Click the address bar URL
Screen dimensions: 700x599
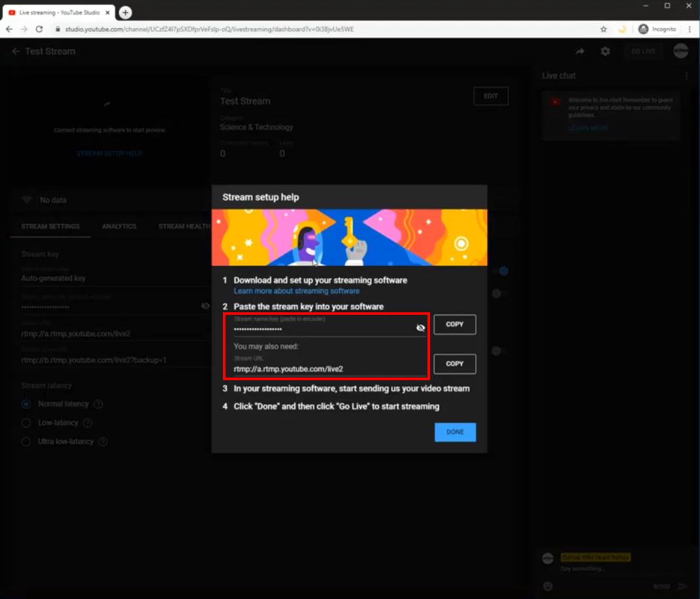point(209,29)
